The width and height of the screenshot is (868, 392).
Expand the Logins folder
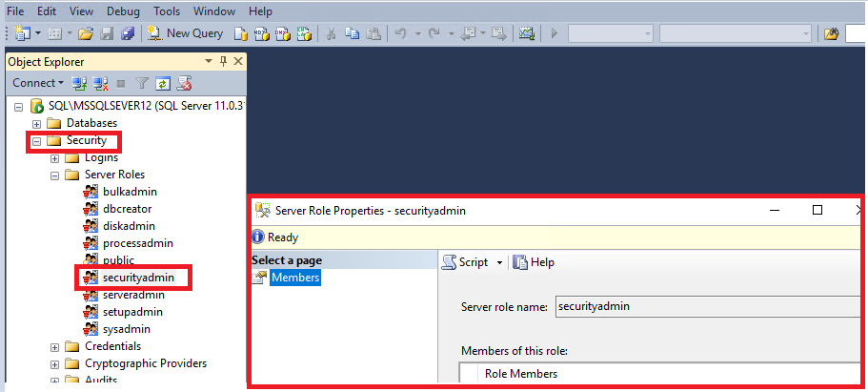pyautogui.click(x=55, y=159)
